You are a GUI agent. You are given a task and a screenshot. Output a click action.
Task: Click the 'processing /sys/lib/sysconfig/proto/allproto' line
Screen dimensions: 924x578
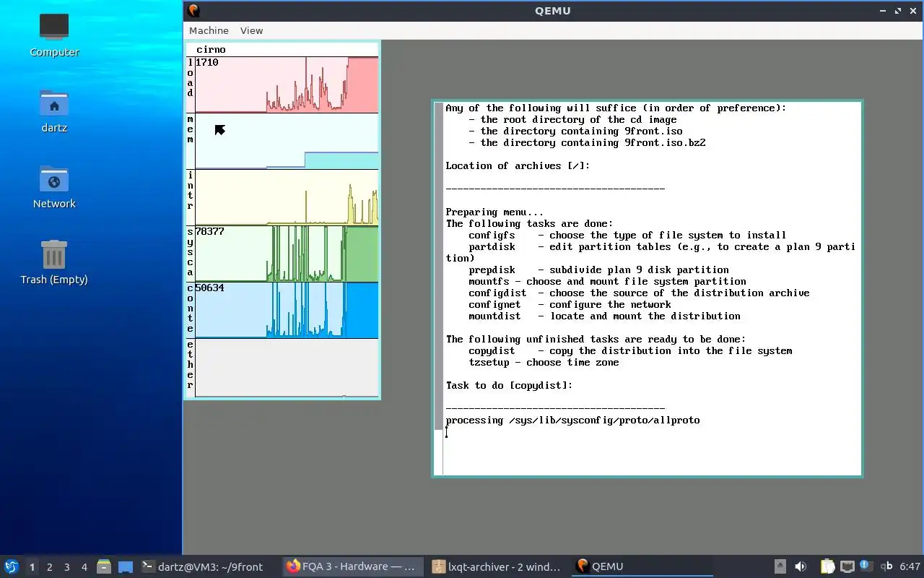click(572, 420)
